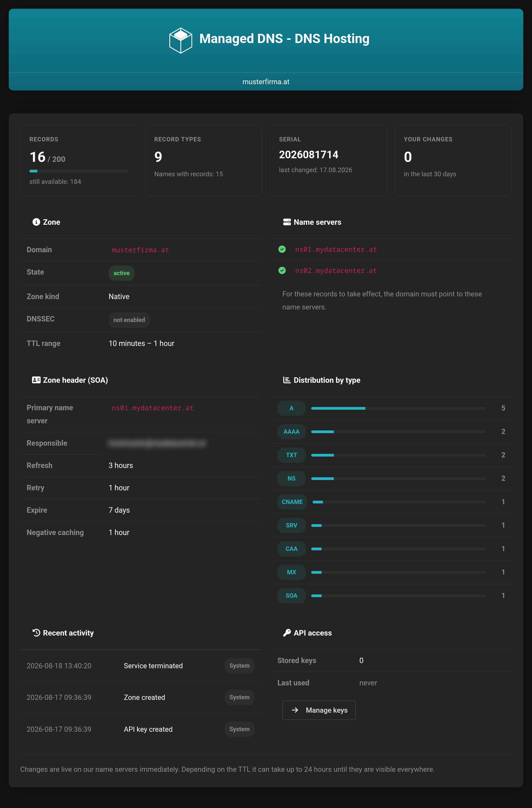
Task: Click the Expire value 7 days
Action: point(119,510)
